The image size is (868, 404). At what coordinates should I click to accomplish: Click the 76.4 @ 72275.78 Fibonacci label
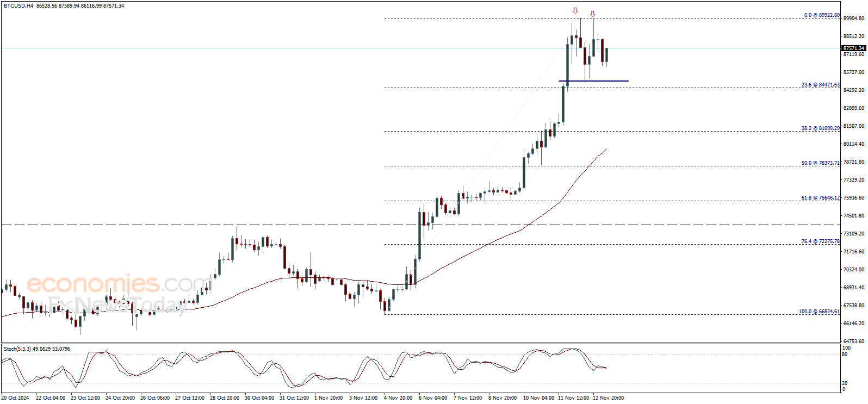click(820, 241)
